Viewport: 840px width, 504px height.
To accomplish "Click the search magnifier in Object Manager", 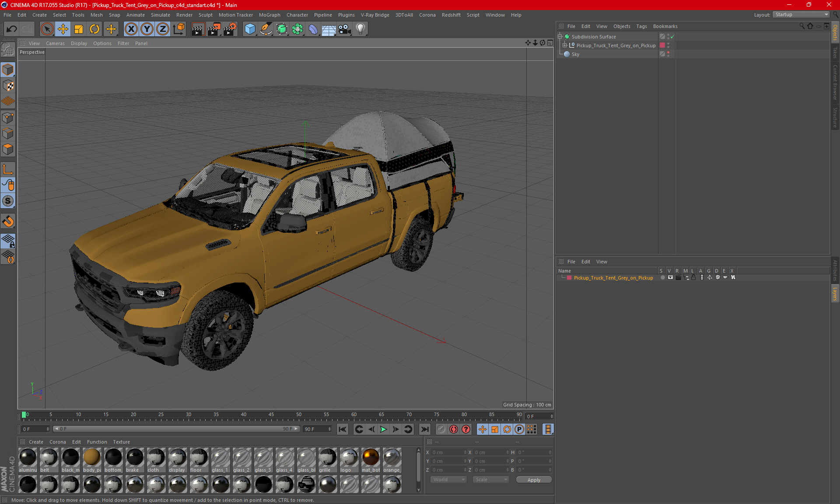I will 801,26.
